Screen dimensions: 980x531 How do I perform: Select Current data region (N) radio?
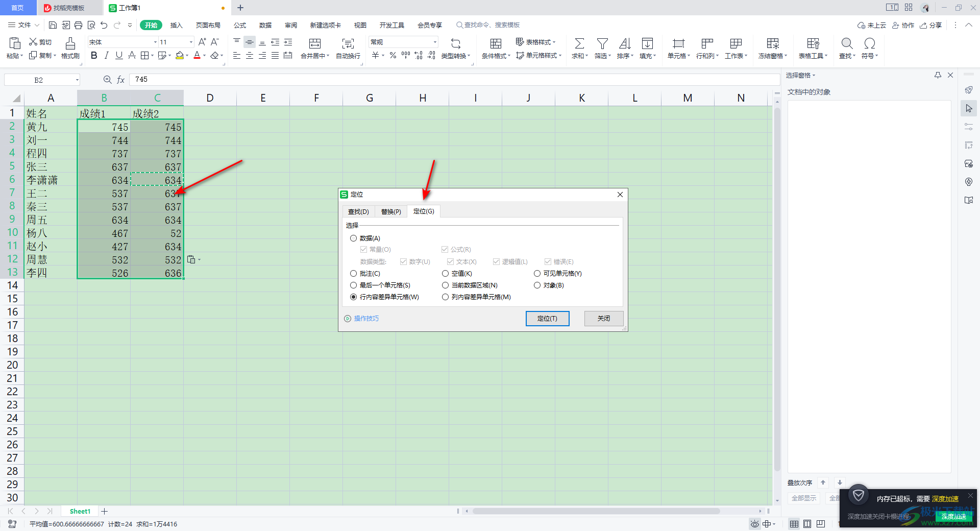tap(445, 285)
